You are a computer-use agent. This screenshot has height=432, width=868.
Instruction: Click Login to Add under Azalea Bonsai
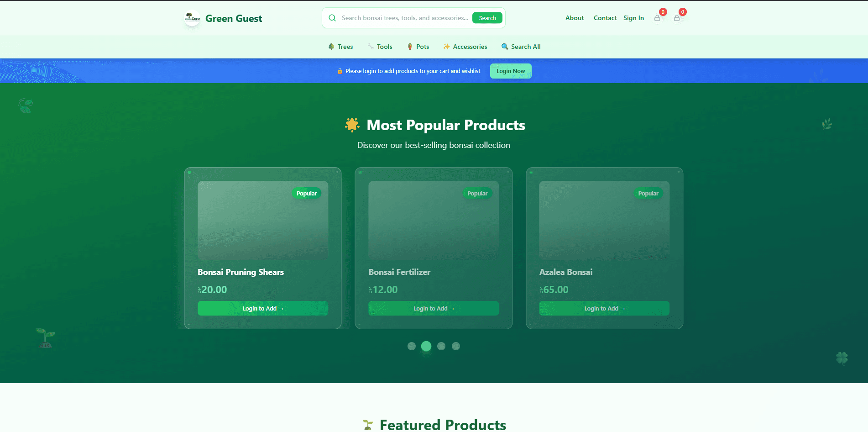coord(604,308)
